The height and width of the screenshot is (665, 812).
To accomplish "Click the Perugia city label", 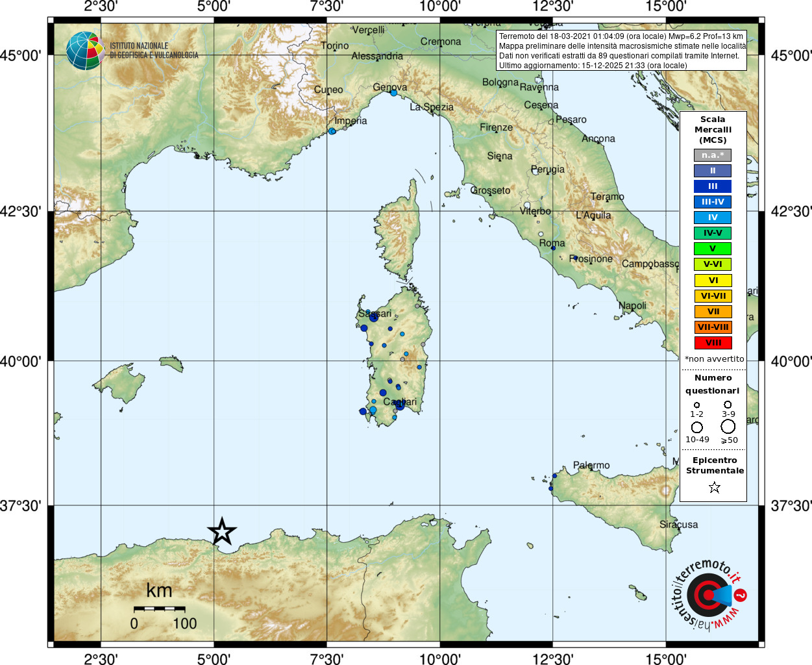I will pos(548,169).
